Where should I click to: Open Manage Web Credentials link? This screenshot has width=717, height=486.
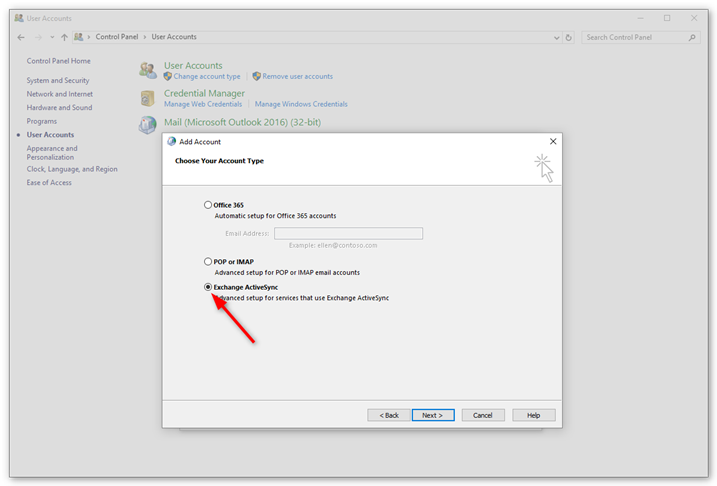[203, 104]
